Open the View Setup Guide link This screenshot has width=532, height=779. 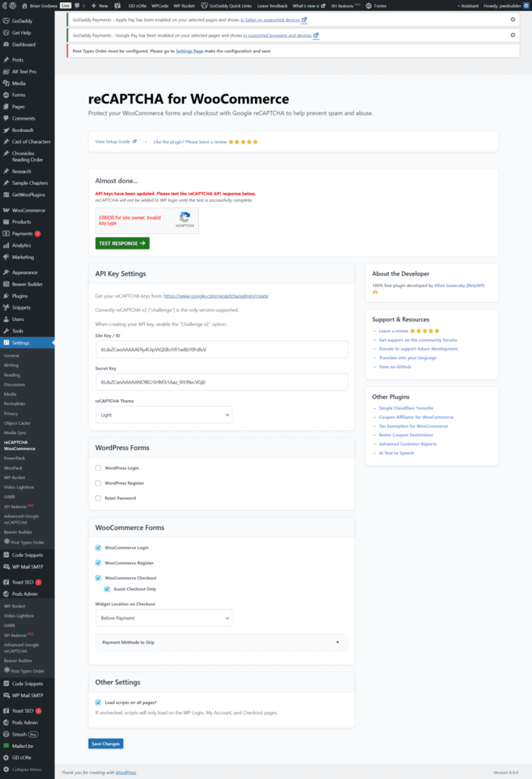[116, 141]
